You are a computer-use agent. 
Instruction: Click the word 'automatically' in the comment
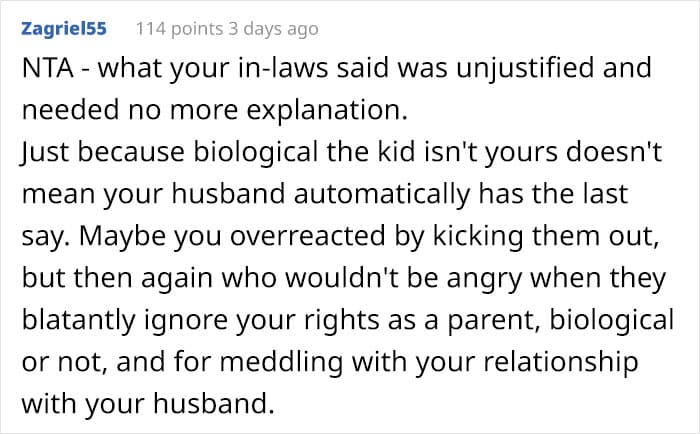tap(382, 194)
